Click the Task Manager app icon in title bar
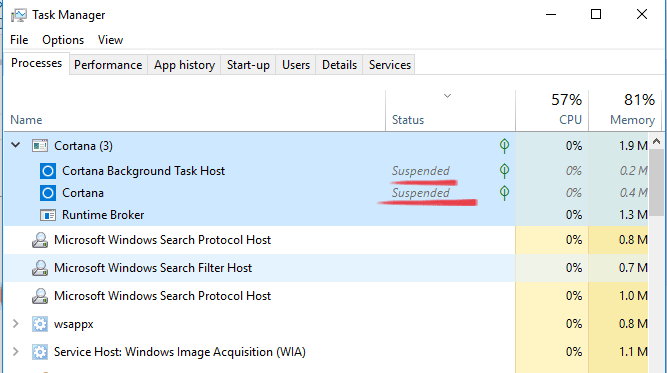The width and height of the screenshot is (667, 373). point(19,15)
